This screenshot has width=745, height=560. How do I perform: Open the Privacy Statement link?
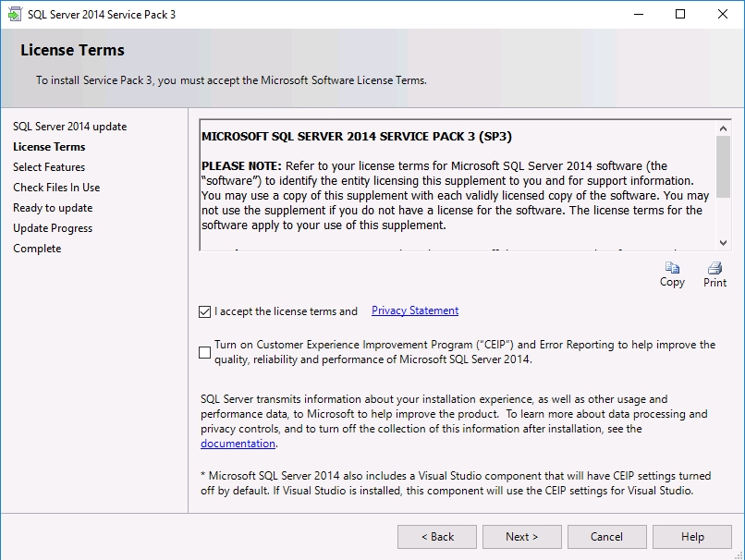pos(415,310)
